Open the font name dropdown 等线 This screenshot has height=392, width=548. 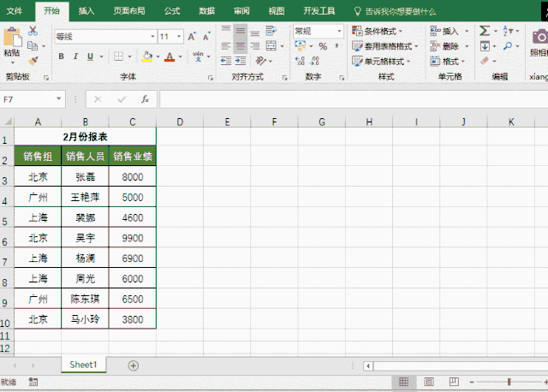(153, 37)
